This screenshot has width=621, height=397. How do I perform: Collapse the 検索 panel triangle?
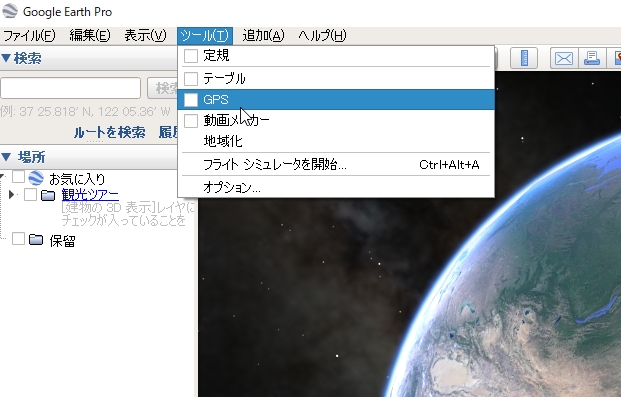tap(6, 58)
